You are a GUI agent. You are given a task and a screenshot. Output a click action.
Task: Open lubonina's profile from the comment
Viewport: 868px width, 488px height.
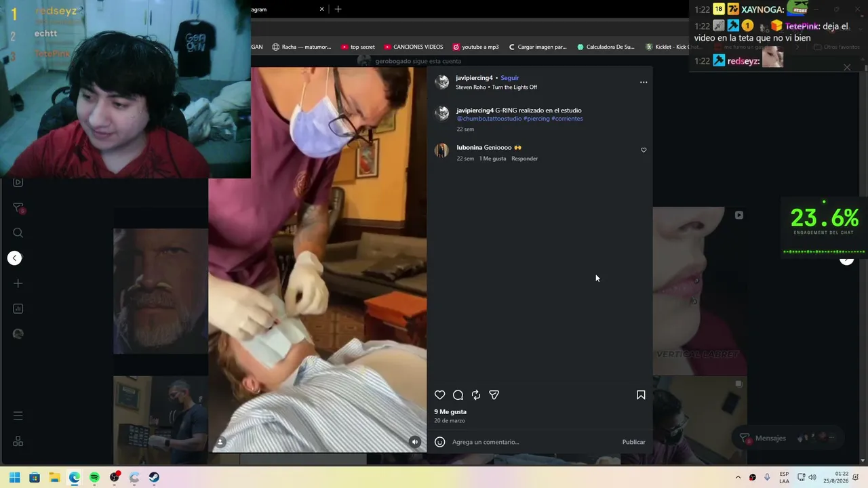coord(469,147)
